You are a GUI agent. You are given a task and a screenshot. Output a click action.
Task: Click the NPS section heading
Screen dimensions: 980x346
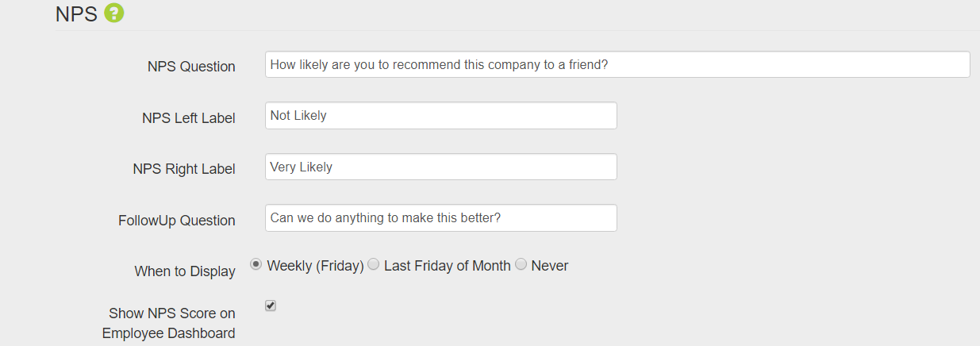tap(76, 14)
